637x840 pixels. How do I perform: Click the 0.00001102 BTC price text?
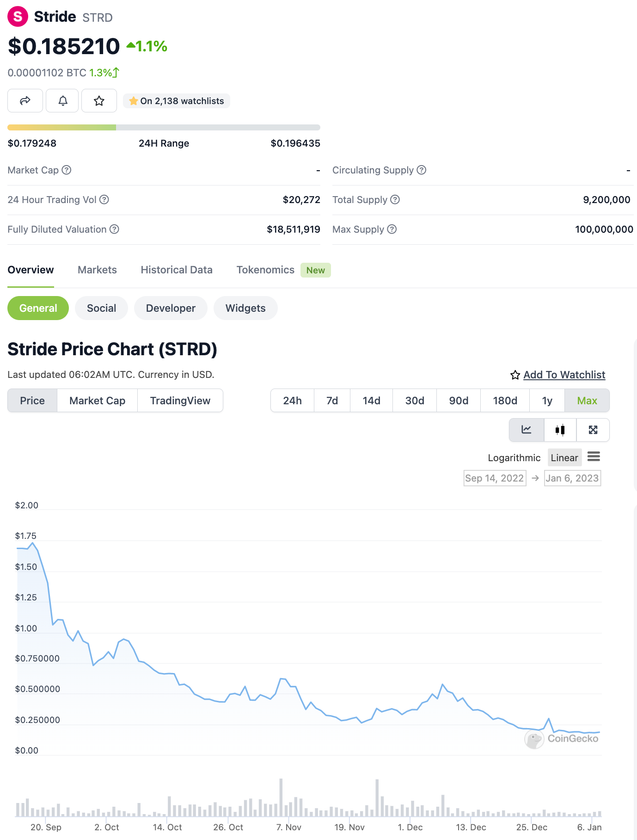click(47, 73)
